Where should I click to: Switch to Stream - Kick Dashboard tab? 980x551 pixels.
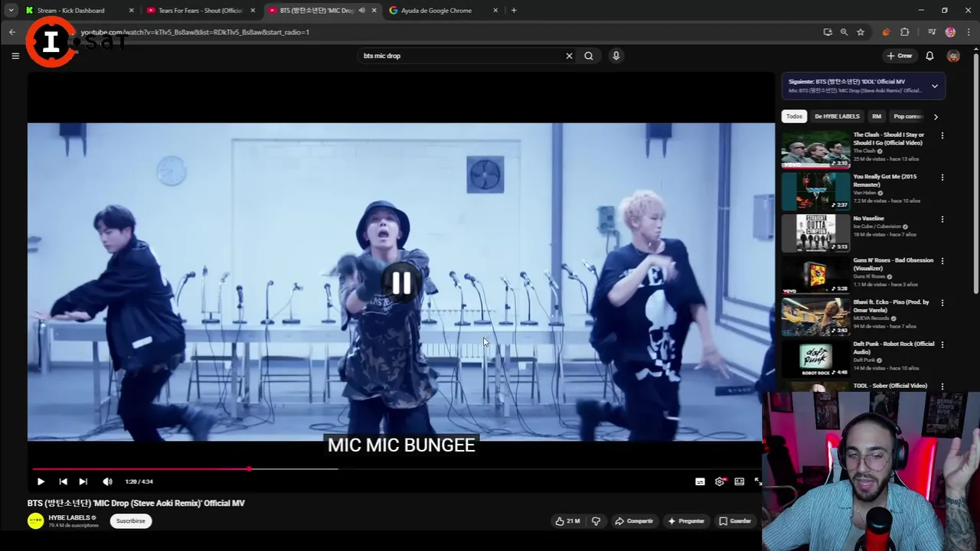70,11
